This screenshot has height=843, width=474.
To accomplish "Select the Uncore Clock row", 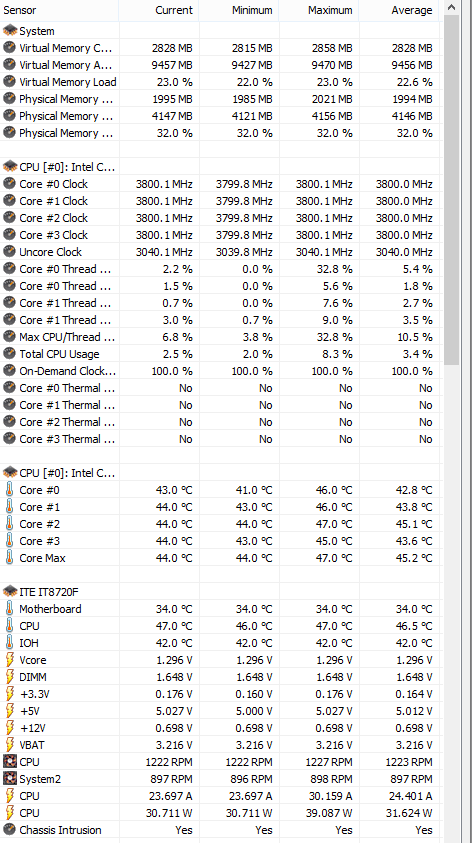I will [x=220, y=252].
